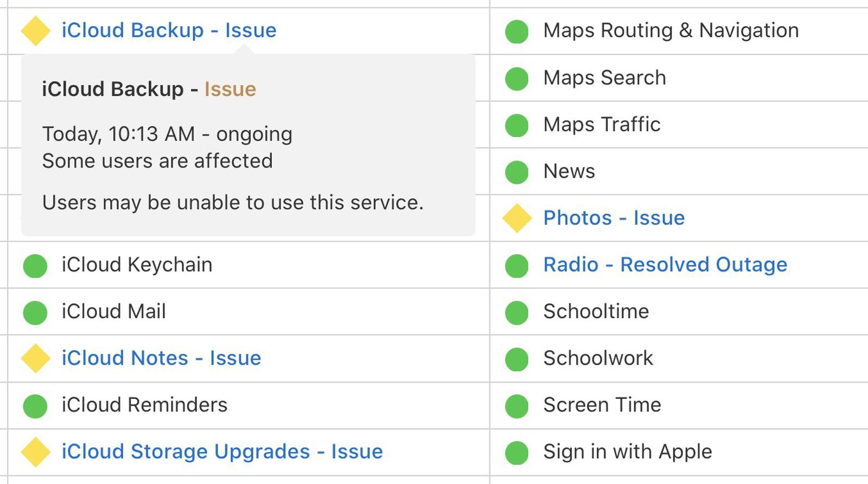Screen dimensions: 868x484
Task: Click the green dot beside Sign in with Apple
Action: point(516,453)
